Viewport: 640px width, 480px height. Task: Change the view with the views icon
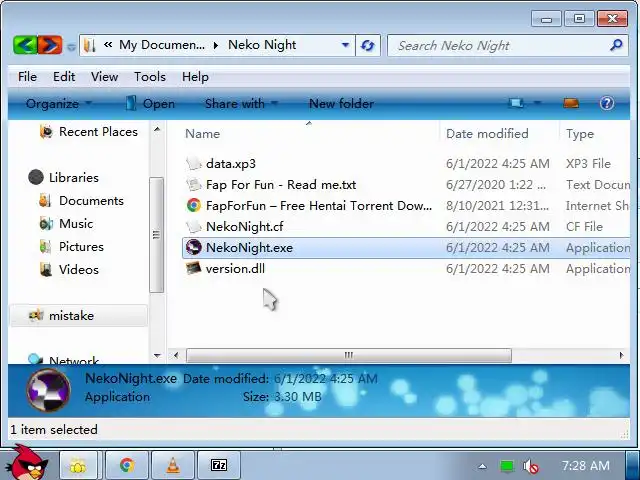[x=516, y=103]
